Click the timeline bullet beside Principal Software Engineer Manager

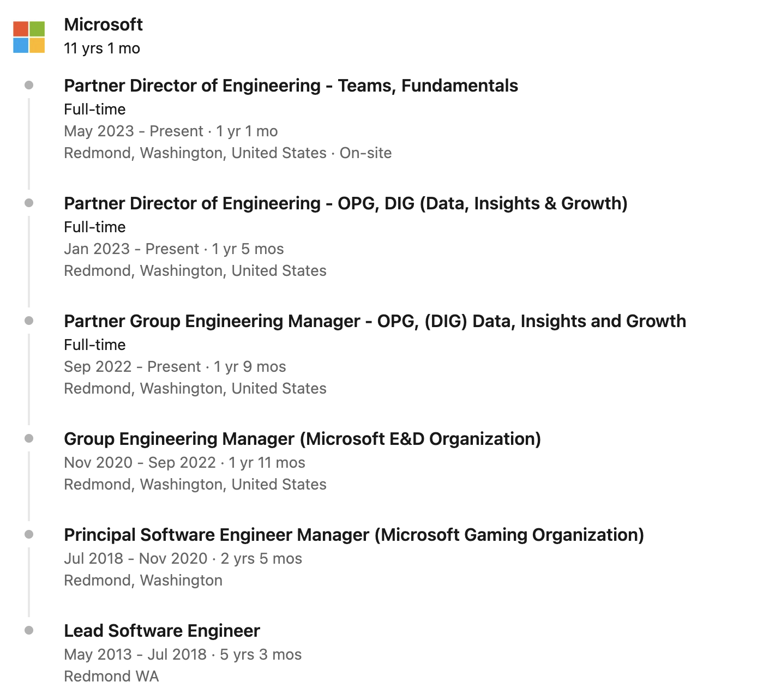(29, 534)
